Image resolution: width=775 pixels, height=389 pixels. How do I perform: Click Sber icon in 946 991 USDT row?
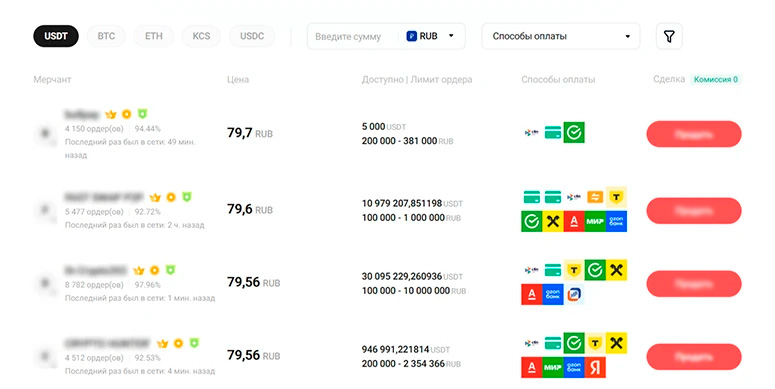click(574, 343)
